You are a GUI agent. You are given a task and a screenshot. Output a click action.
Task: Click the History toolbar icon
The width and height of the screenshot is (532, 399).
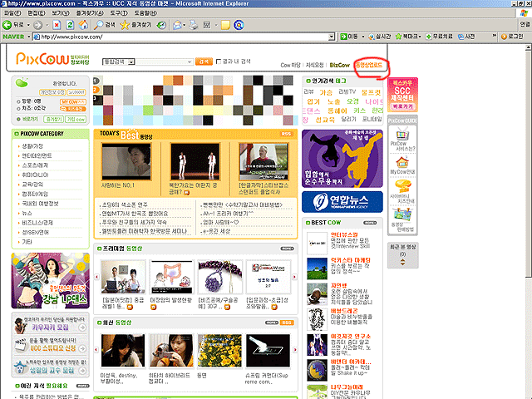(x=161, y=25)
